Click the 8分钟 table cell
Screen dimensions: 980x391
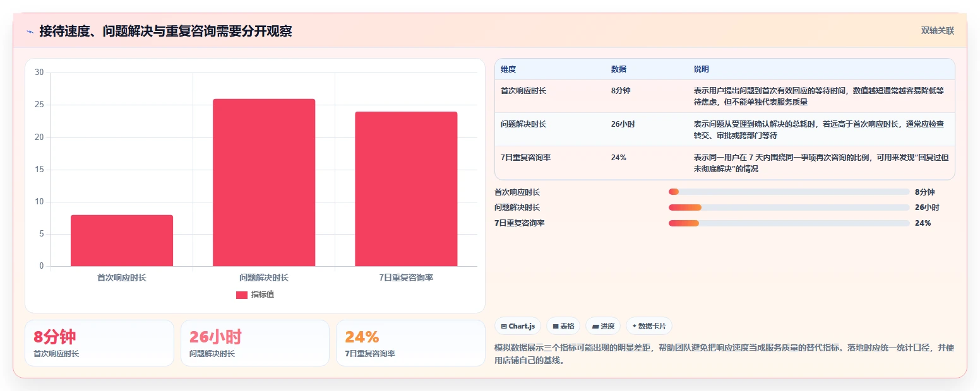coord(621,91)
